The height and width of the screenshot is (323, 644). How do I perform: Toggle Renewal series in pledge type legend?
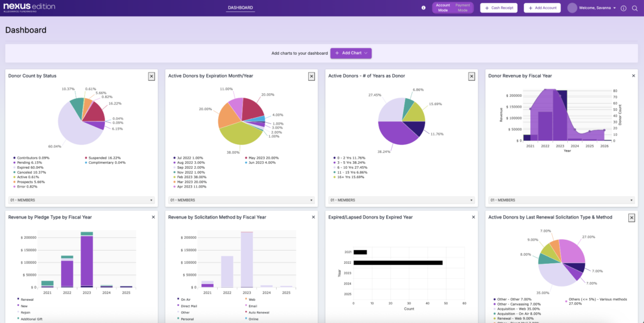(27, 300)
